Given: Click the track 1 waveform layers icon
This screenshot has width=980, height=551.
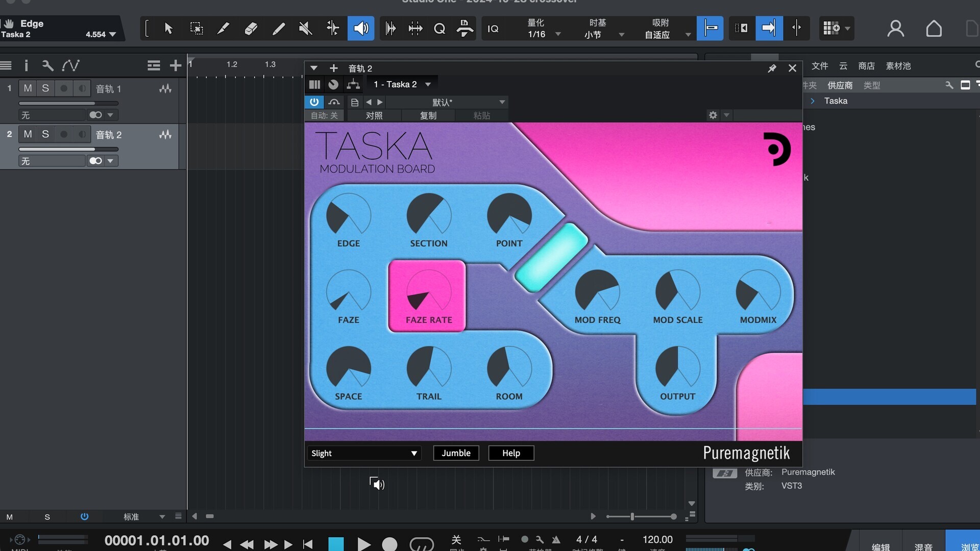Looking at the screenshot, I should click(165, 89).
